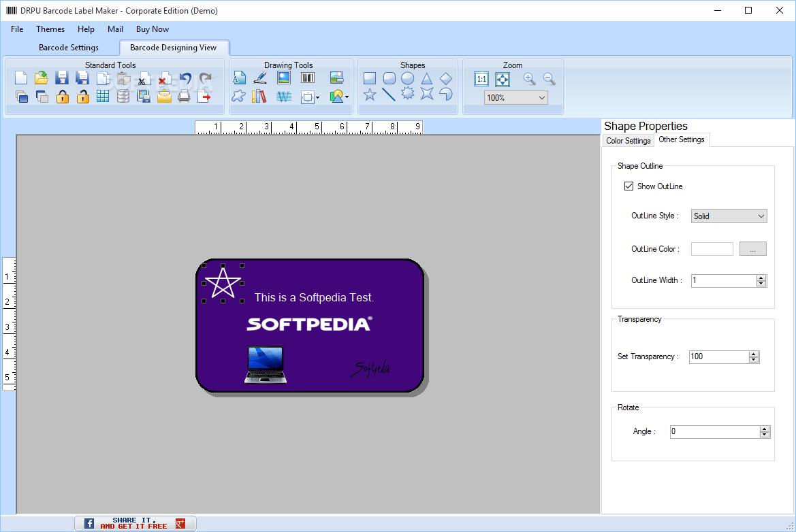Expand the rectangle frame tool dropdown arrow
Image resolution: width=796 pixels, height=532 pixels.
(x=317, y=97)
